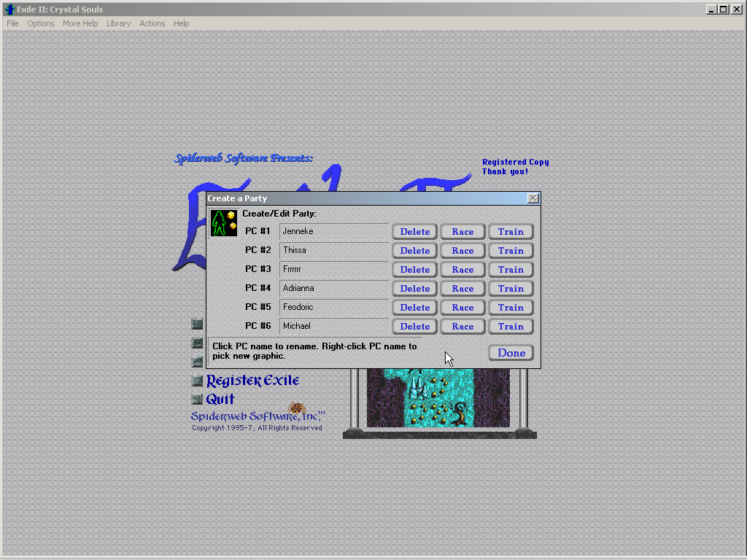Click the Frrrrrr name field
Screen dimensions: 747x560
[x=334, y=270]
